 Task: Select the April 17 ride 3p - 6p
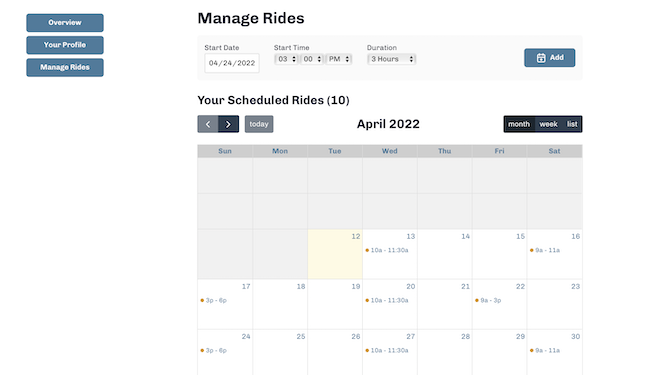pyautogui.click(x=214, y=300)
